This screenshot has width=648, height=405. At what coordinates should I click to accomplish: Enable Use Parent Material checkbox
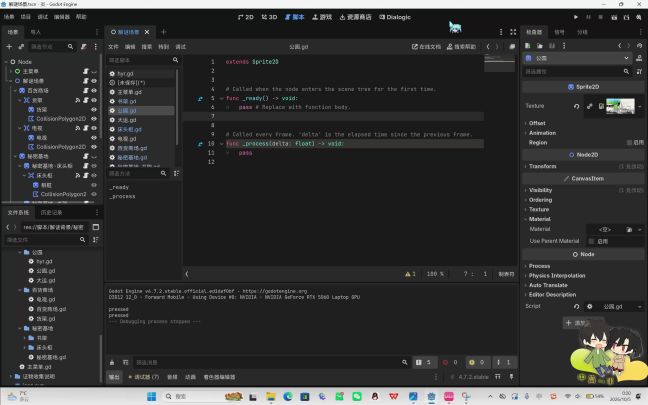591,241
